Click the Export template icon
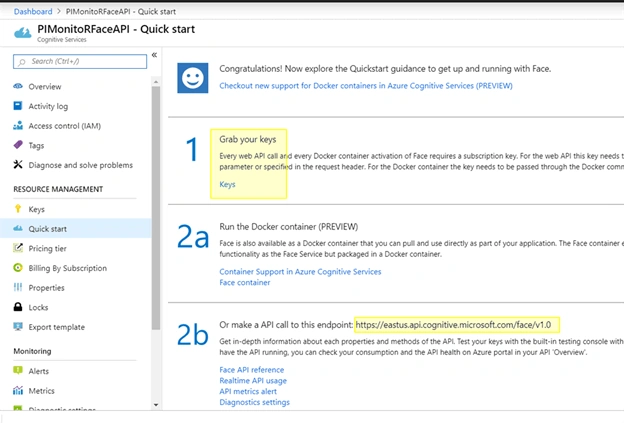This screenshot has height=423, width=624. [18, 327]
